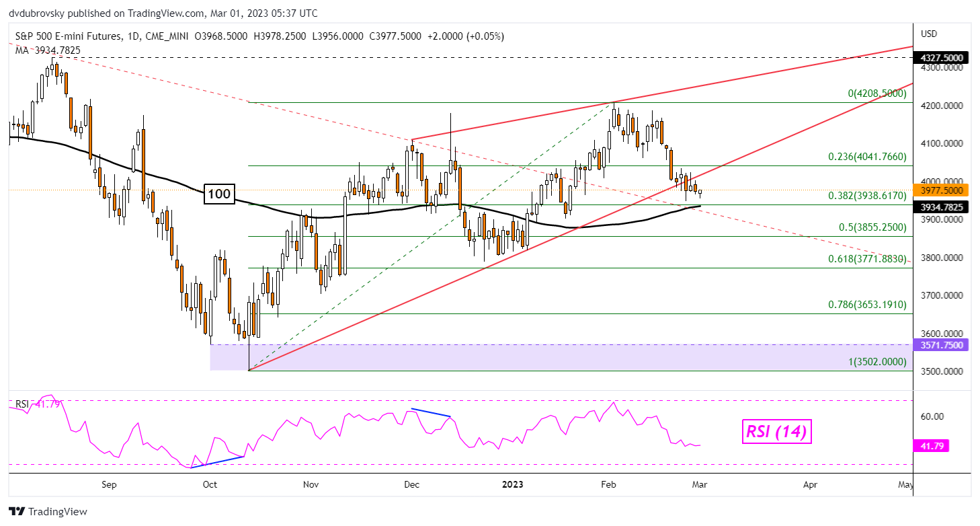
Task: Click the Apr label on time axis
Action: (810, 484)
